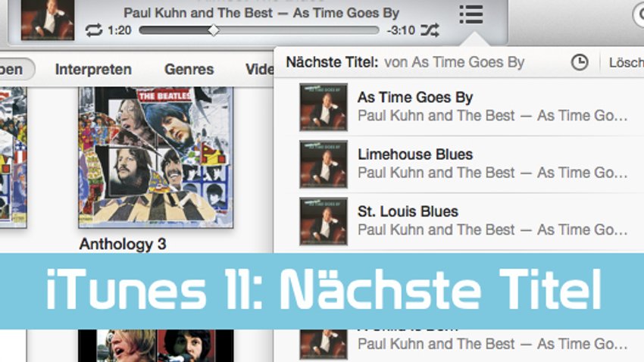Click Limehouse Blues album thumbnail
This screenshot has height=362, width=644.
[324, 164]
